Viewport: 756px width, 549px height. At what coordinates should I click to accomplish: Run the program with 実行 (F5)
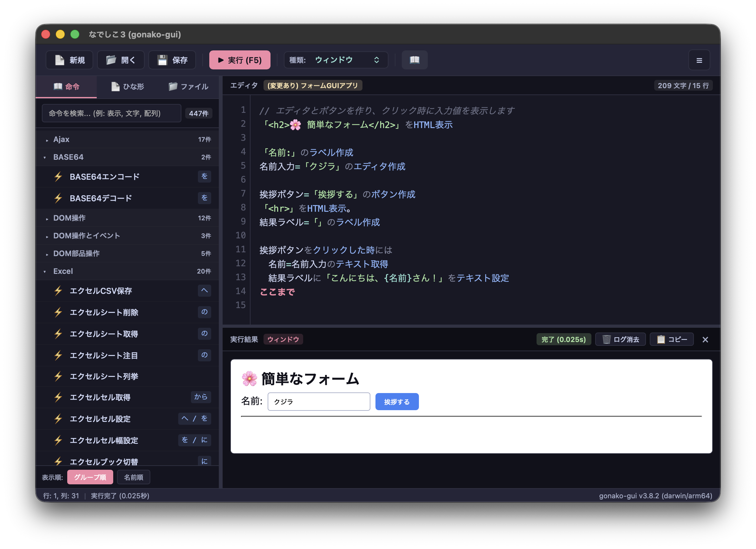pyautogui.click(x=240, y=60)
